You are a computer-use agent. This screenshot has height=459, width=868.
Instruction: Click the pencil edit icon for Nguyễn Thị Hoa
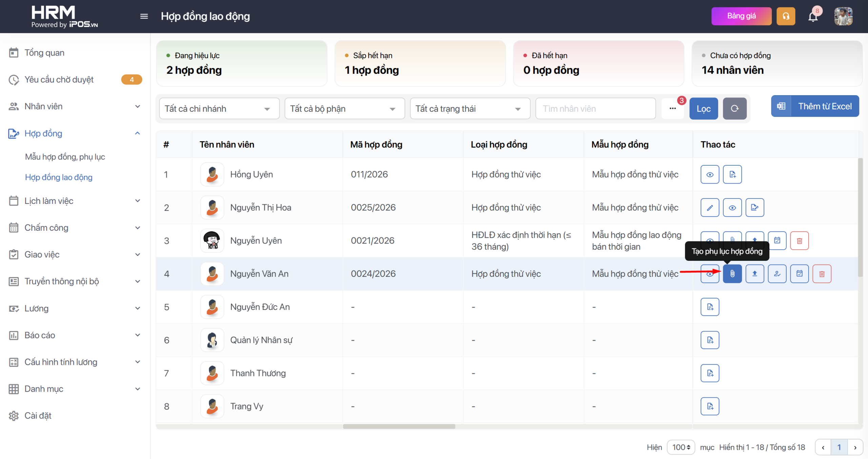[x=710, y=208]
